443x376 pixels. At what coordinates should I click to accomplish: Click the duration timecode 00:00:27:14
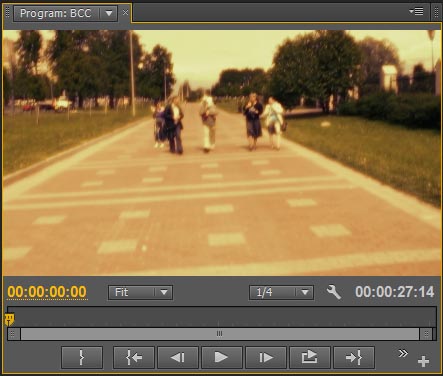point(394,292)
